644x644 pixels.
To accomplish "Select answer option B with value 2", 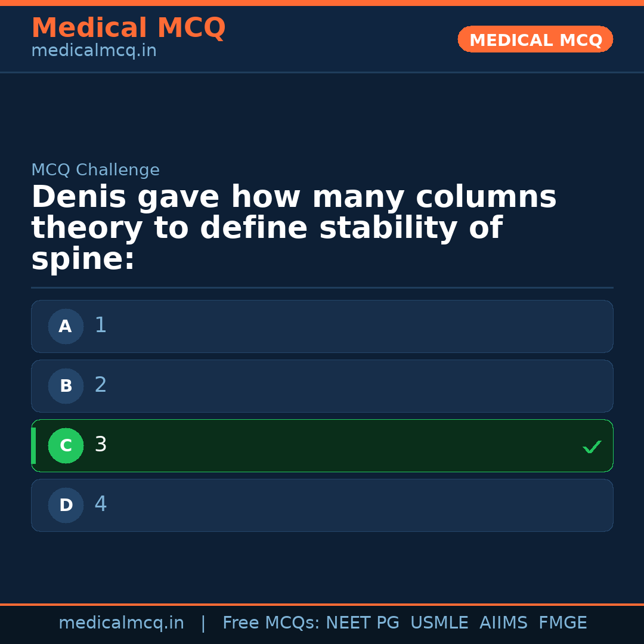I will 322,386.
